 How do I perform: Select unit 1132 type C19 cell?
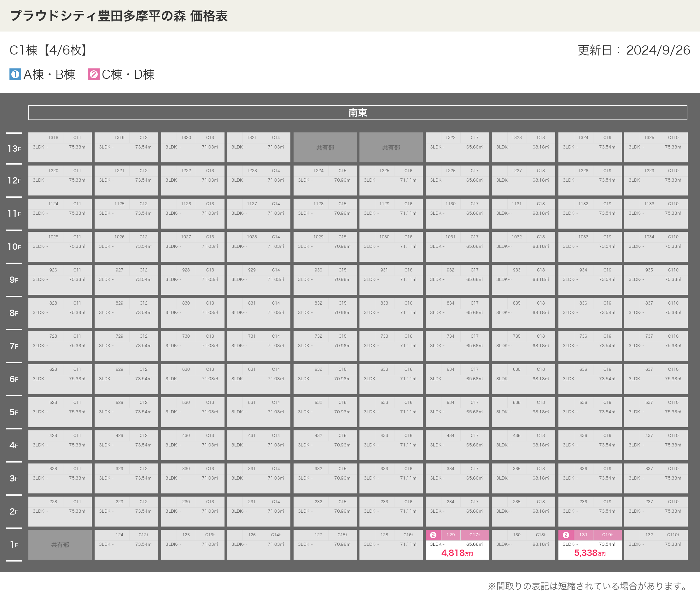(590, 213)
